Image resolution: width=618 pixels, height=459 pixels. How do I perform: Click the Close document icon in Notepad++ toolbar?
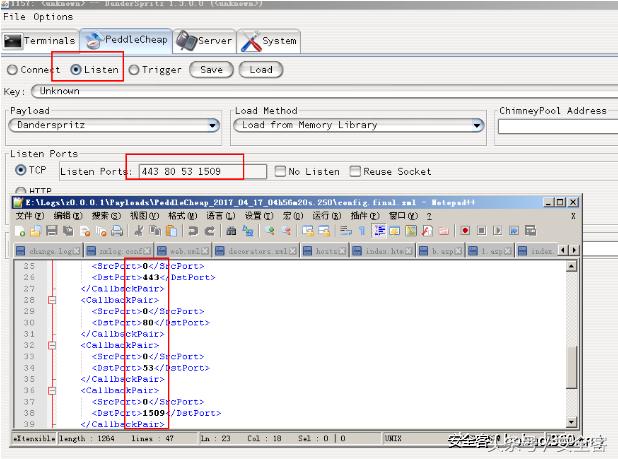85,231
